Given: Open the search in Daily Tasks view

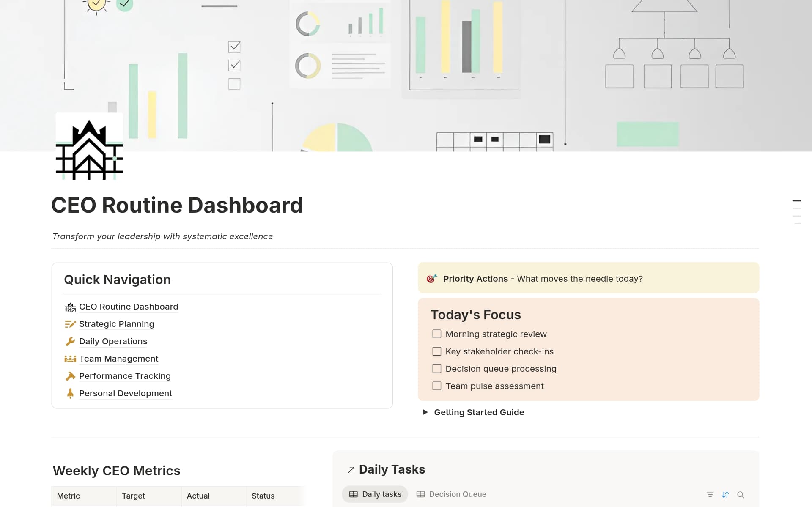Looking at the screenshot, I should pyautogui.click(x=741, y=494).
